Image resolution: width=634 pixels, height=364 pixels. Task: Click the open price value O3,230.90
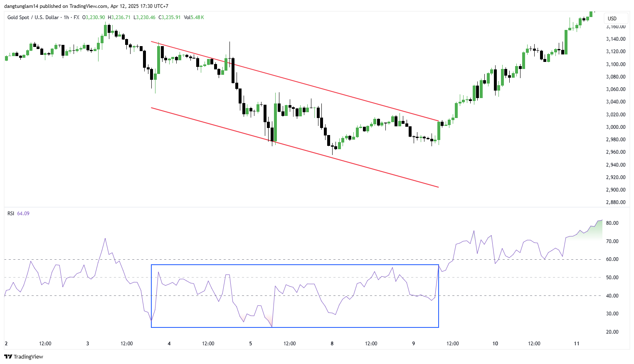[x=94, y=17]
